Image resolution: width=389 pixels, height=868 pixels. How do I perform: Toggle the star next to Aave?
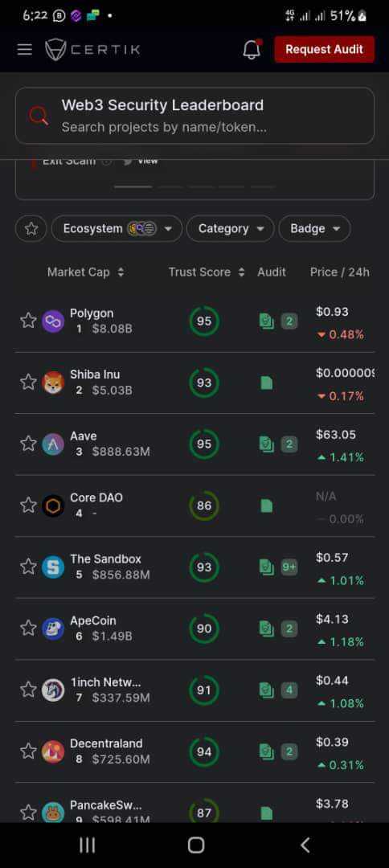(x=28, y=444)
